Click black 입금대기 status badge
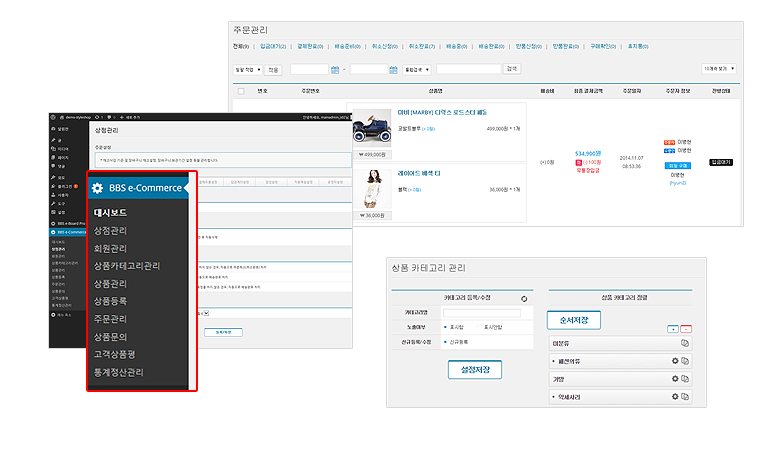The width and height of the screenshot is (760, 454). click(x=721, y=162)
